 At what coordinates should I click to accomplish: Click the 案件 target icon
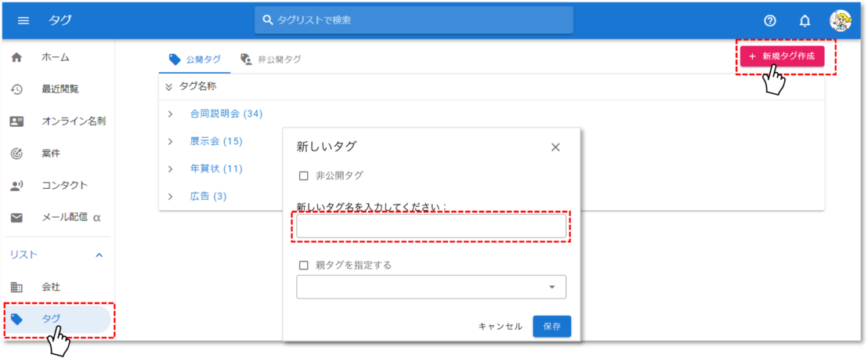(x=17, y=154)
